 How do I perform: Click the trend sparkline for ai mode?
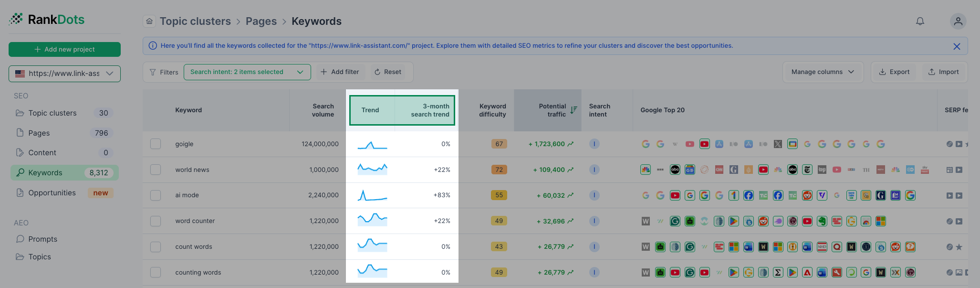[x=373, y=195]
